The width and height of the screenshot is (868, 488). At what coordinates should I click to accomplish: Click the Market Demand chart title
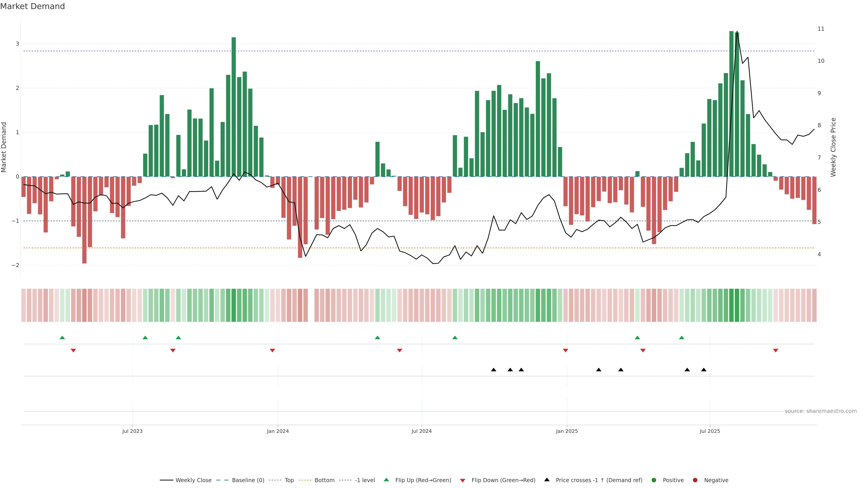point(32,6)
